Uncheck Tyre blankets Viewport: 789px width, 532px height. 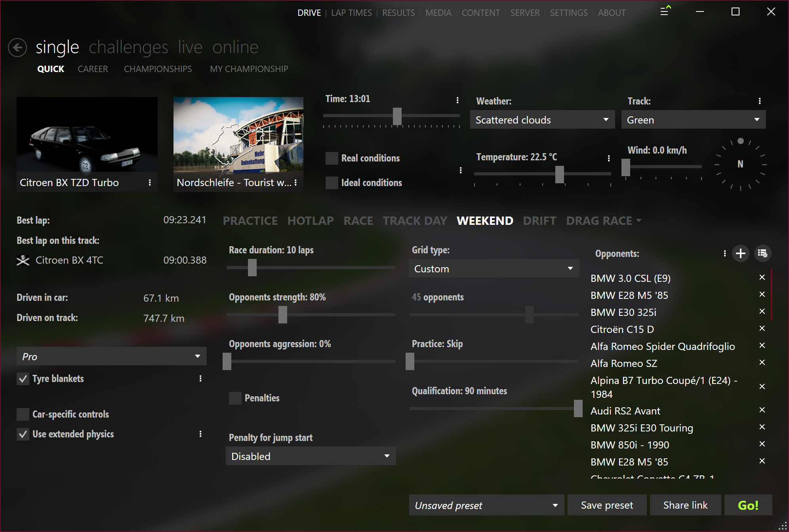coord(23,379)
